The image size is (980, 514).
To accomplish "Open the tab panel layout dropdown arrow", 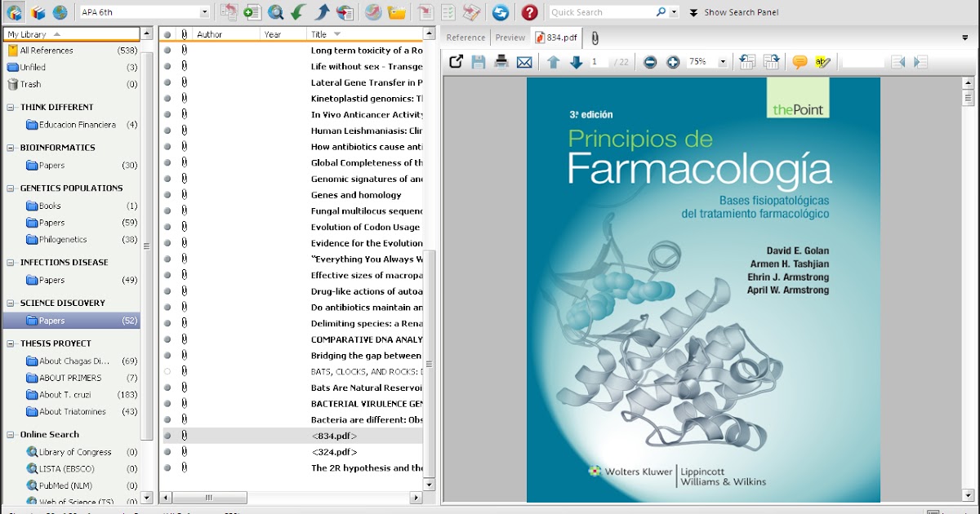I will (x=965, y=38).
